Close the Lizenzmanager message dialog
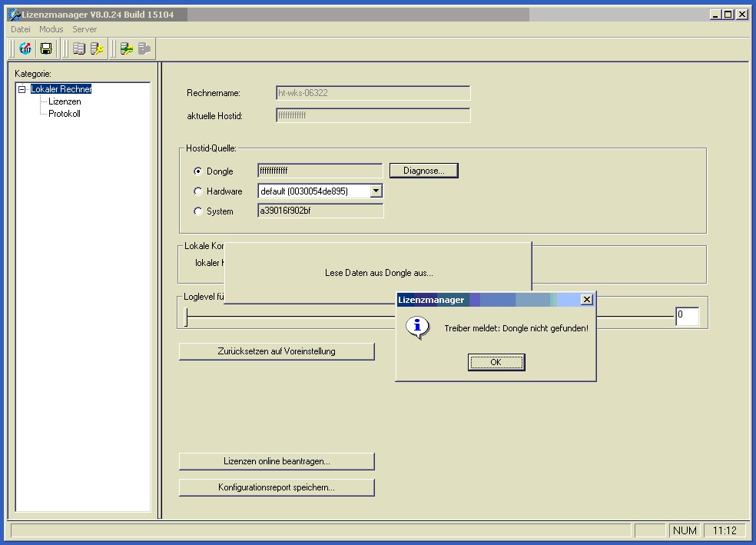This screenshot has height=545, width=756. [x=587, y=300]
